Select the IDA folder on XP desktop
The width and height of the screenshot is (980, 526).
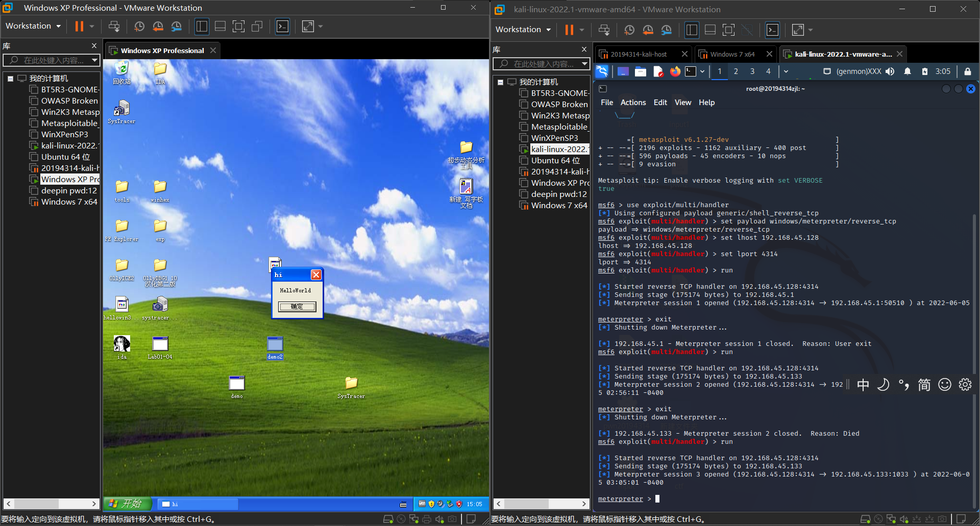pyautogui.click(x=160, y=72)
